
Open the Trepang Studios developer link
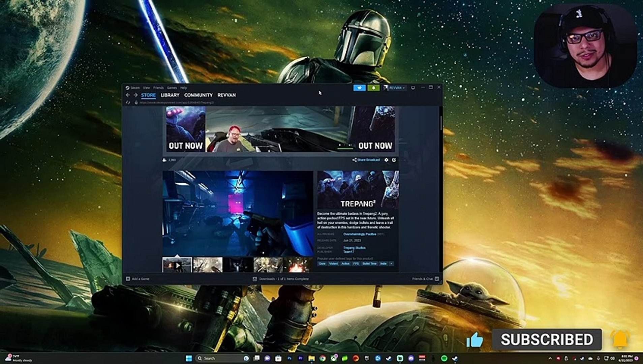(x=355, y=248)
